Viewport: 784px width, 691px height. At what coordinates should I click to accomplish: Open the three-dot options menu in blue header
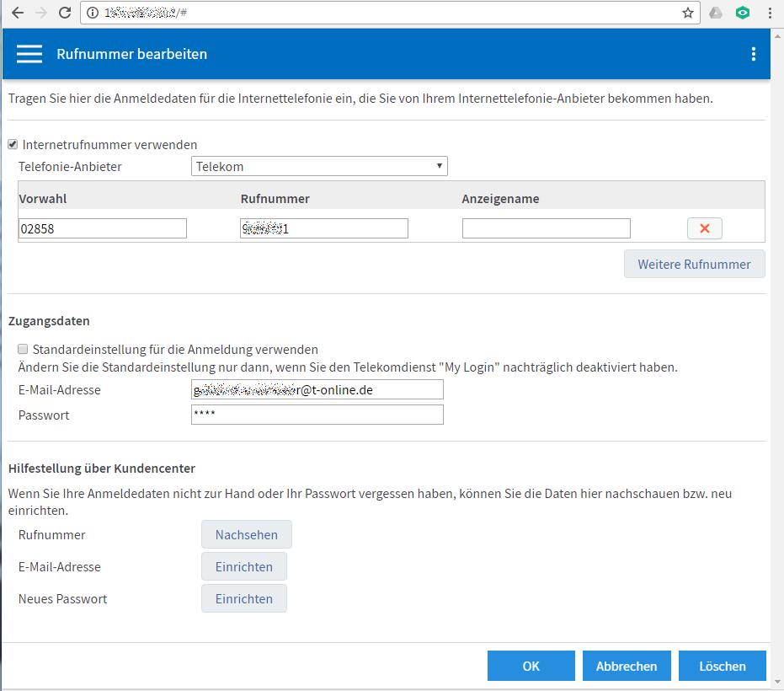point(754,54)
